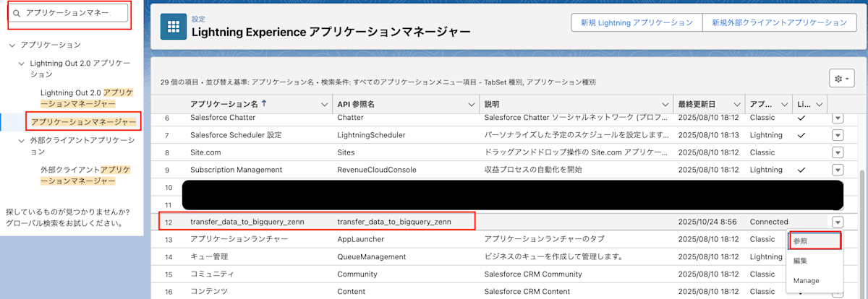This screenshot has width=868, height=299.
Task: Click the Salesforce Chatter application name cell
Action: click(224, 118)
